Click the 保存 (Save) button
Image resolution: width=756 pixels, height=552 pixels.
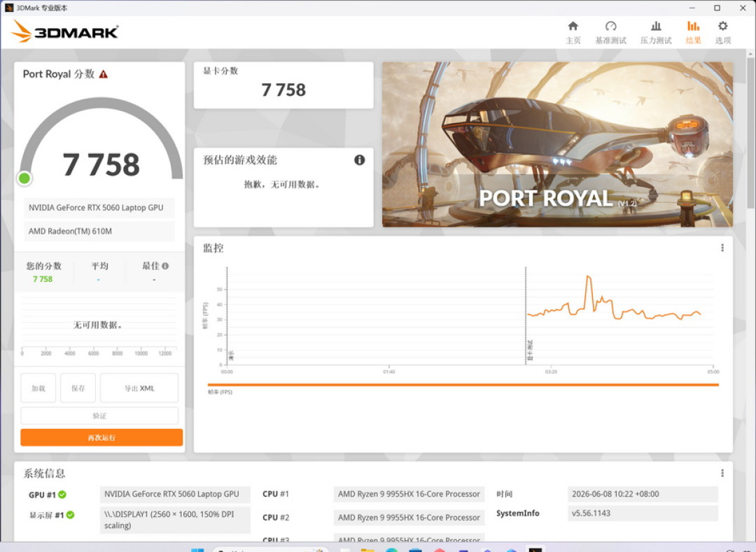(78, 388)
